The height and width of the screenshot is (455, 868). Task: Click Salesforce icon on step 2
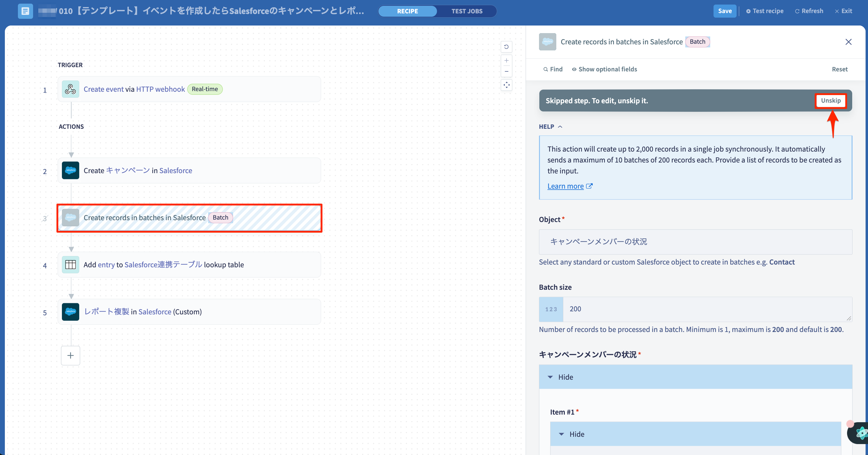[70, 170]
